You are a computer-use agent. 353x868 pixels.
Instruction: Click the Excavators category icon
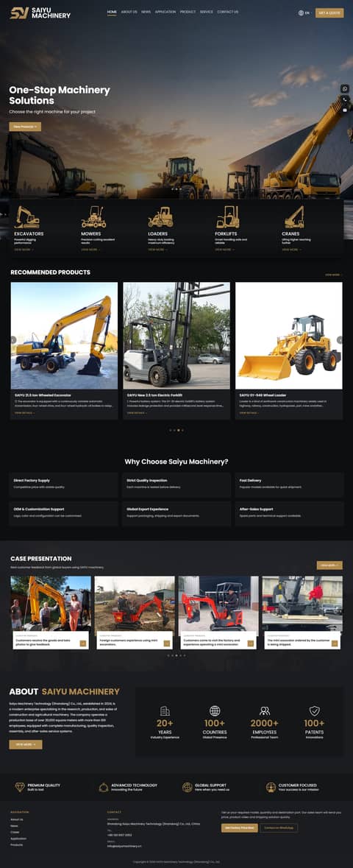(x=27, y=217)
